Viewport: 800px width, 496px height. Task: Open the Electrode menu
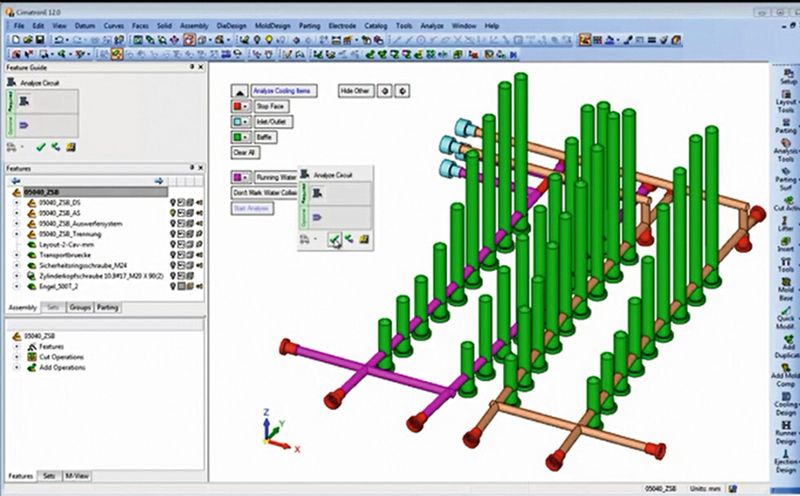pyautogui.click(x=342, y=26)
